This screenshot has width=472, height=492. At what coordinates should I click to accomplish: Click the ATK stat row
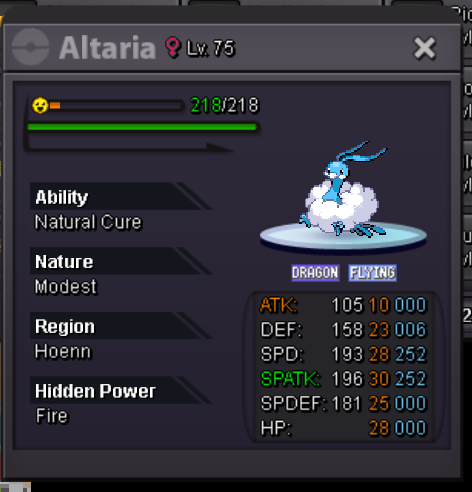[343, 305]
